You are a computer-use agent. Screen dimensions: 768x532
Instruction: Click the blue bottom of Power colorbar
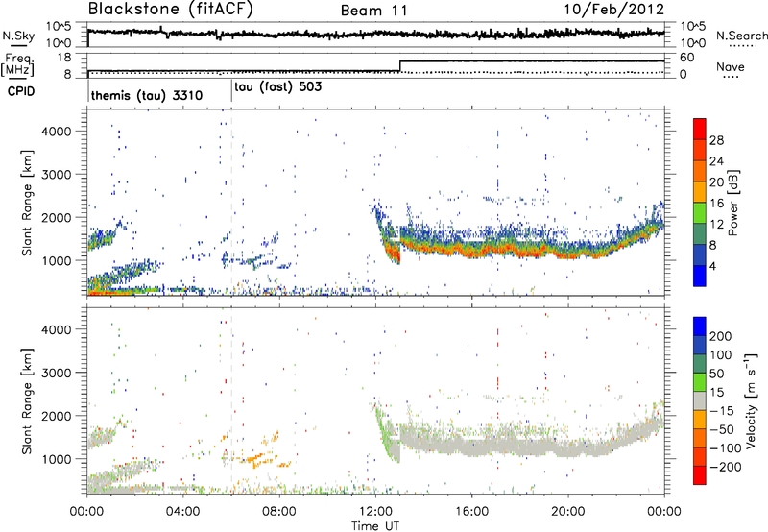point(700,276)
